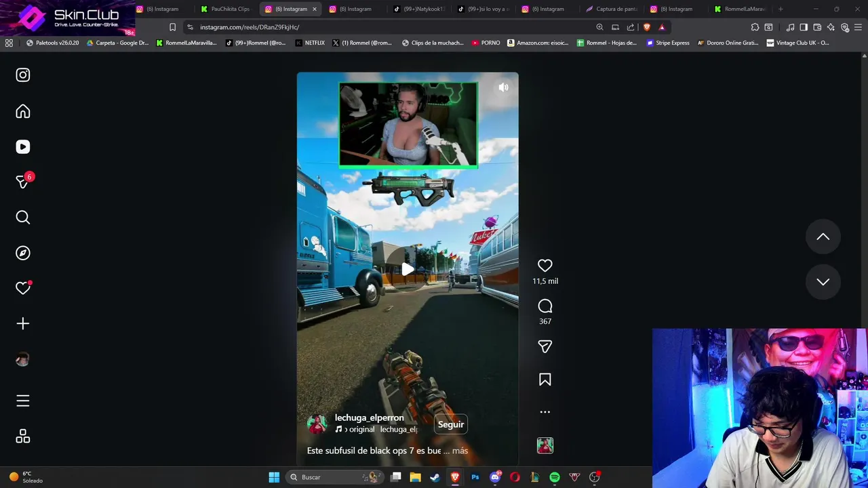The width and height of the screenshot is (868, 488).
Task: Switch to the (99+)Natykook TikTok tab
Action: click(x=419, y=9)
